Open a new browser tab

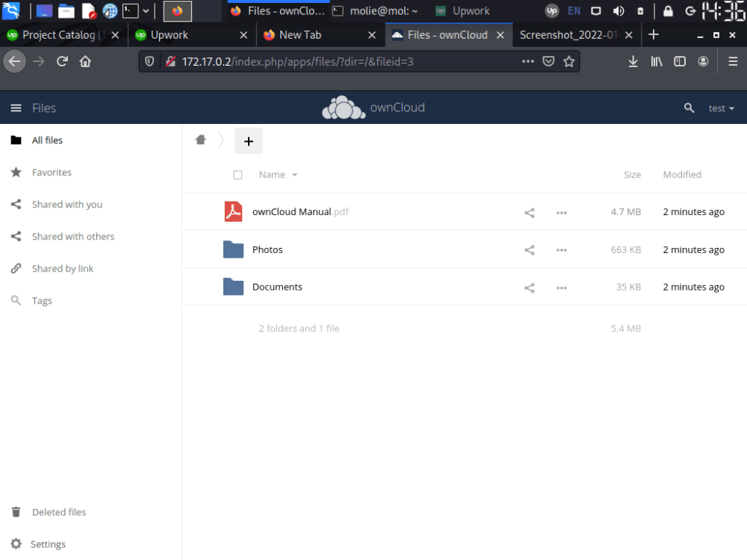[654, 35]
